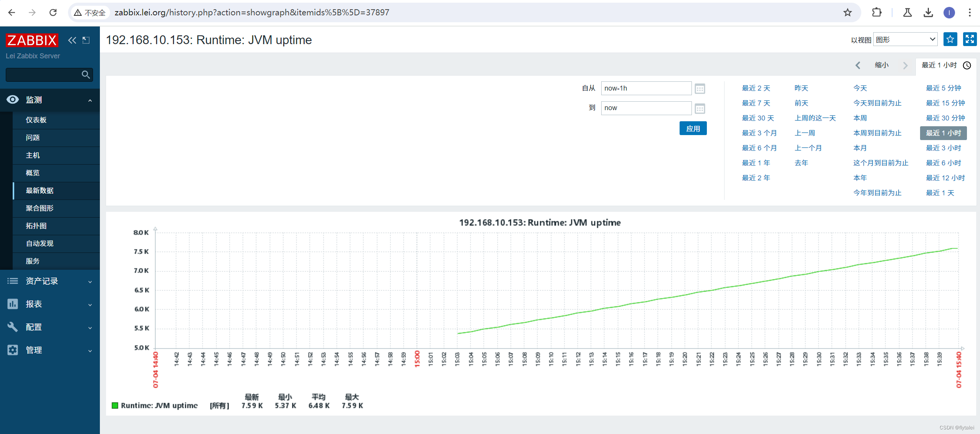Select 最近 3 小时 time range

click(943, 148)
